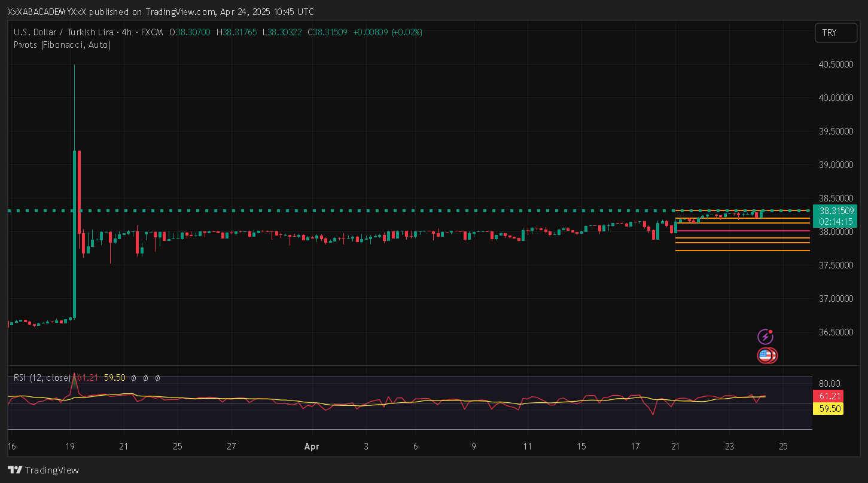The image size is (868, 483).
Task: Click the 16 date label on time axis
Action: click(x=12, y=447)
